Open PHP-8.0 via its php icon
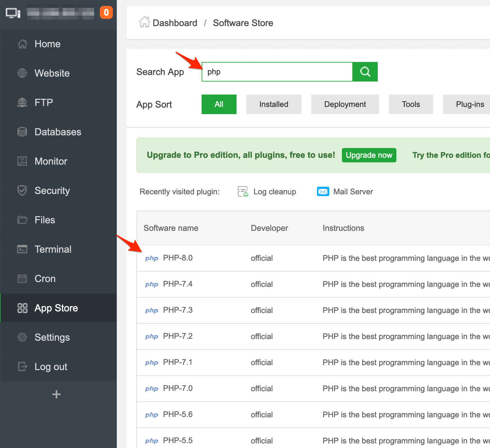 [x=151, y=258]
